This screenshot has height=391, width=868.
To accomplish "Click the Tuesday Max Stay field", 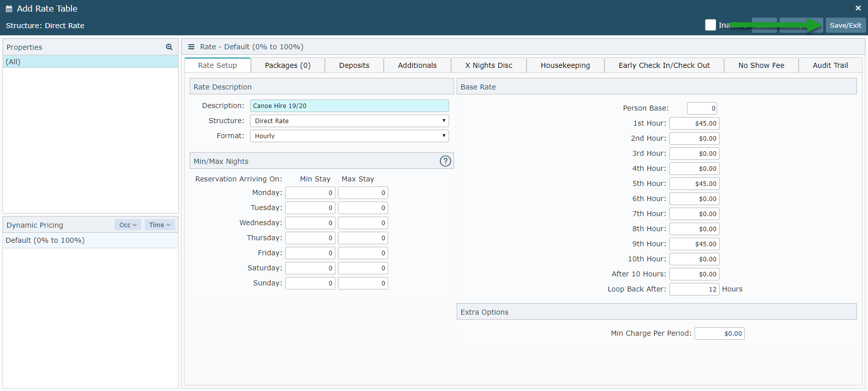I will pyautogui.click(x=363, y=208).
